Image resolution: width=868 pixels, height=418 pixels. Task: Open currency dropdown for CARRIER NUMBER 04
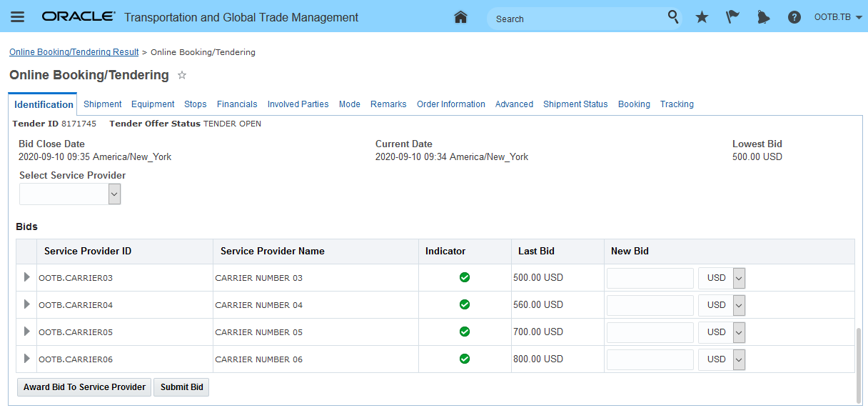739,305
